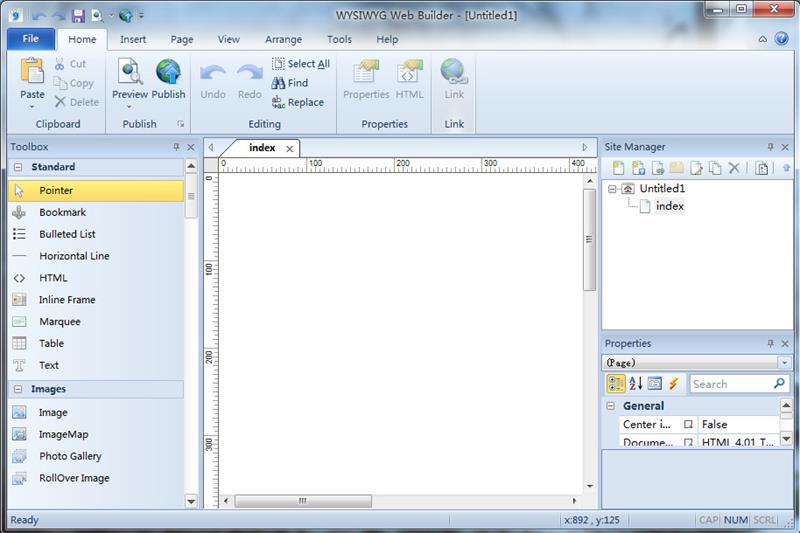
Task: Click Select All in Editing group
Action: (x=301, y=64)
